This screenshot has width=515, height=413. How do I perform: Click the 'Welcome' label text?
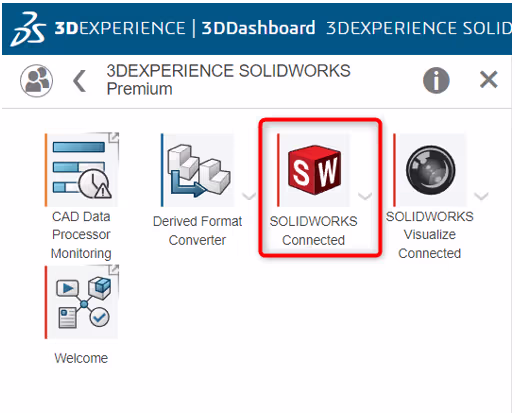[81, 358]
